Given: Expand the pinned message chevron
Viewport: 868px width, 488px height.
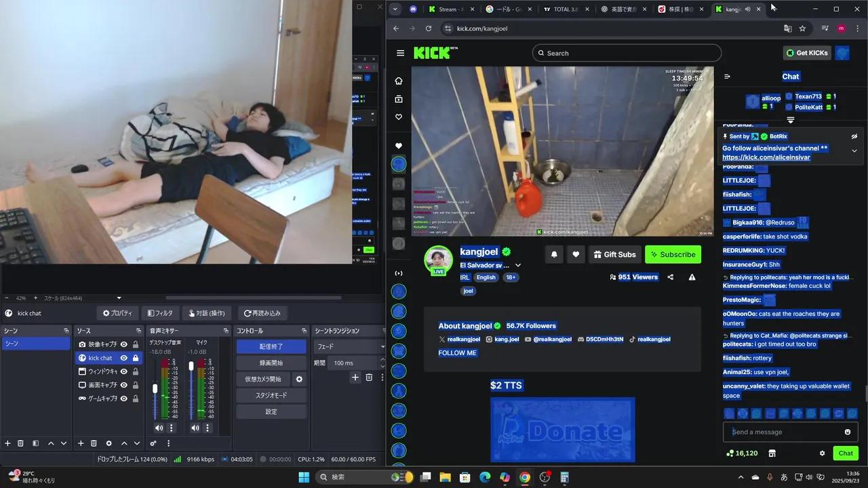Looking at the screenshot, I should [854, 150].
